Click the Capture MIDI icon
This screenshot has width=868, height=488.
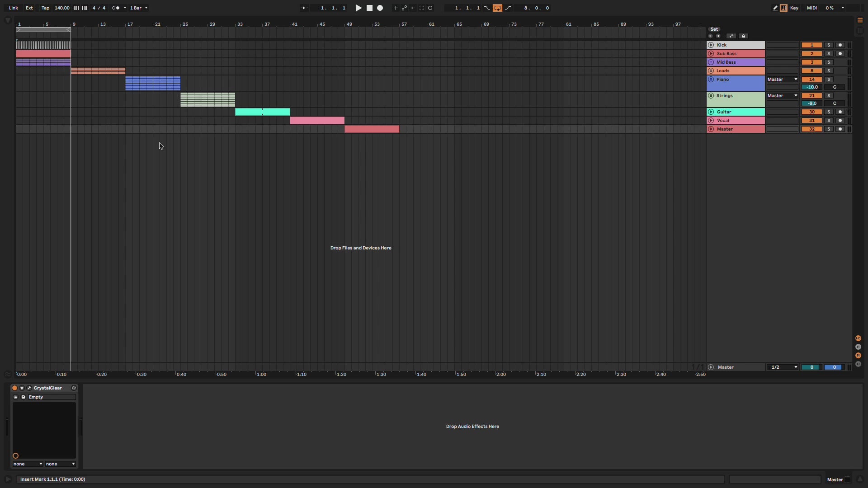point(421,8)
